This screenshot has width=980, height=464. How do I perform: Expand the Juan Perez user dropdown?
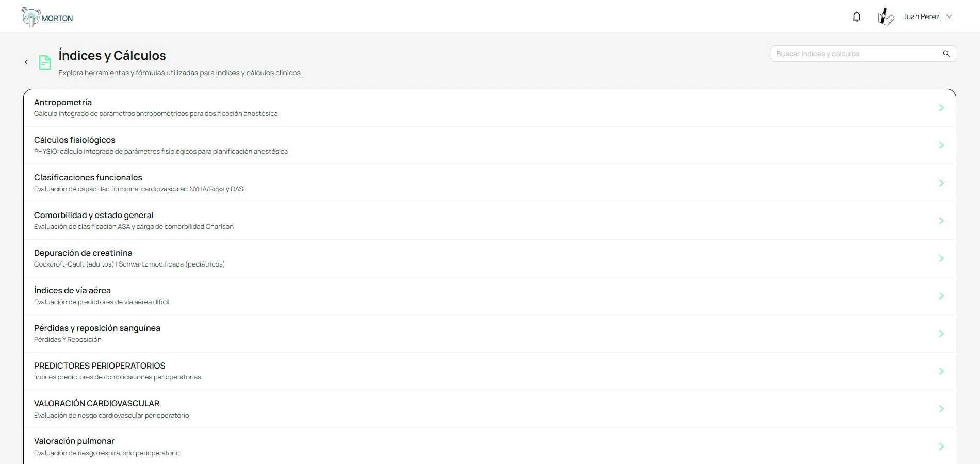tap(949, 16)
